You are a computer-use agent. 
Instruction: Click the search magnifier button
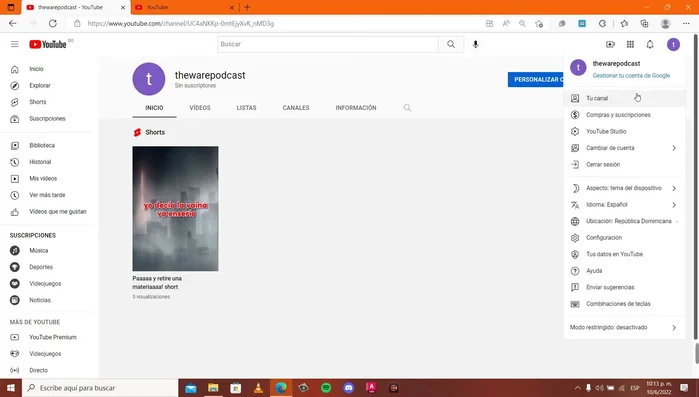tap(451, 44)
